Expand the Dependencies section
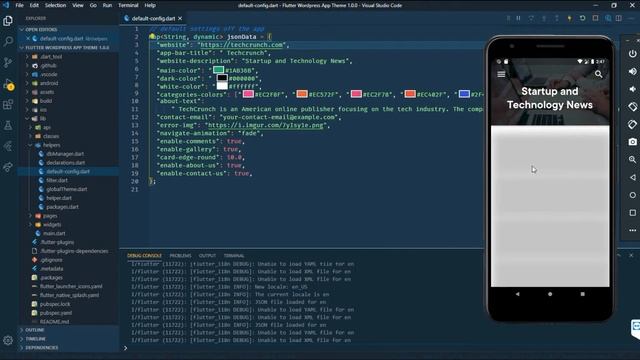This screenshot has width=640, height=360. (68, 348)
